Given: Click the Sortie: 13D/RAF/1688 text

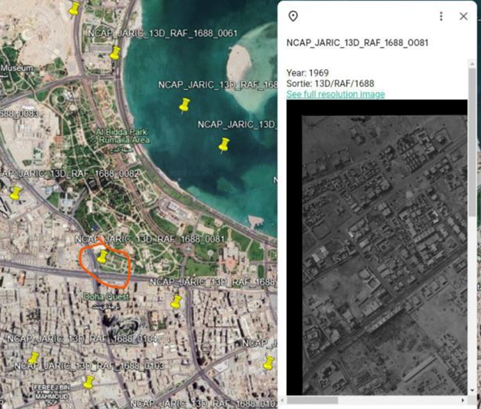Looking at the screenshot, I should [330, 83].
